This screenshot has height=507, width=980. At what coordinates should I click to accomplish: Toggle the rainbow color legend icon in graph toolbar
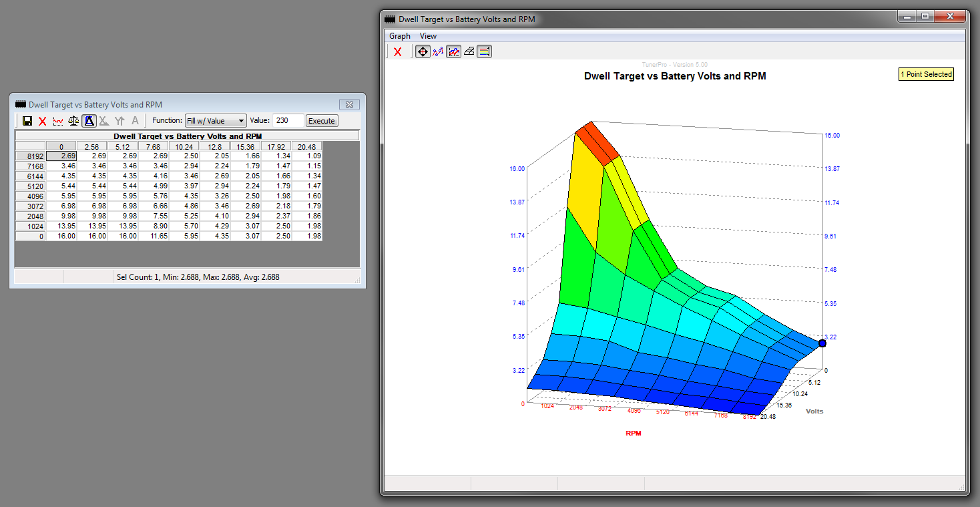[485, 51]
